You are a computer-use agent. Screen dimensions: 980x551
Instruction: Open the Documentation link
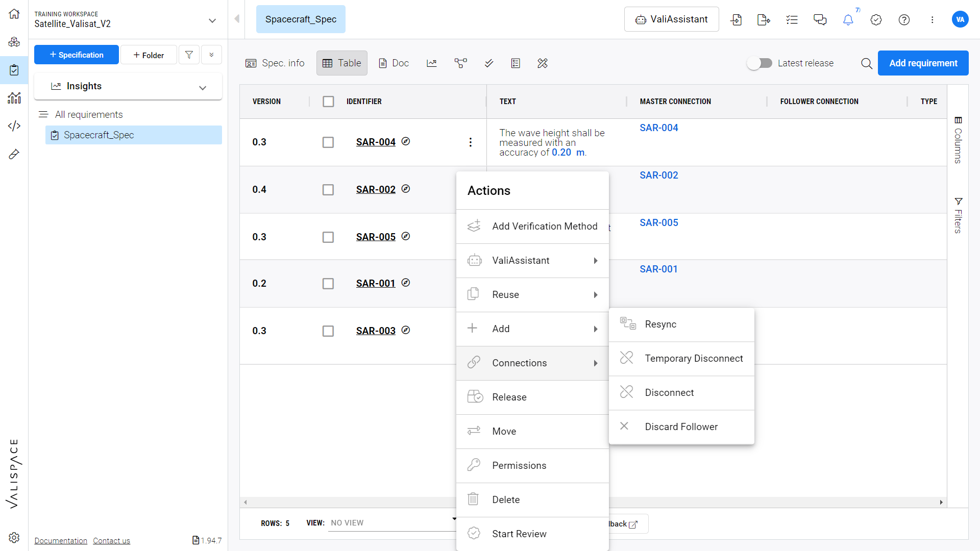[x=61, y=541]
